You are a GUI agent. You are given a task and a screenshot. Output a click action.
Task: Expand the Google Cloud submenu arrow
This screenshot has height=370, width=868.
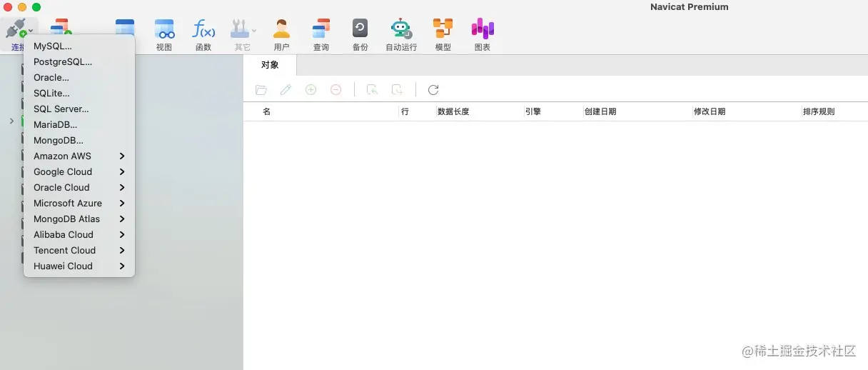click(x=122, y=171)
